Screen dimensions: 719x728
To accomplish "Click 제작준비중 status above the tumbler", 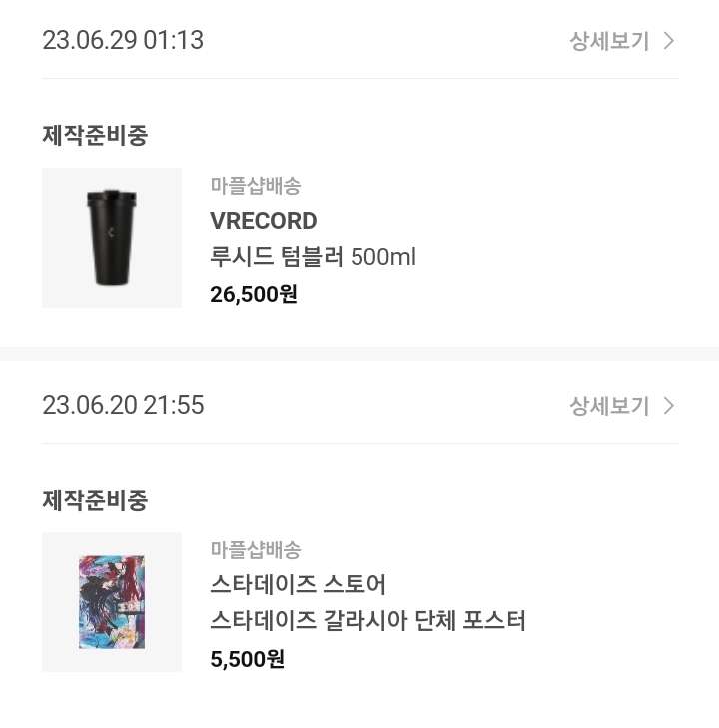I will (95, 136).
